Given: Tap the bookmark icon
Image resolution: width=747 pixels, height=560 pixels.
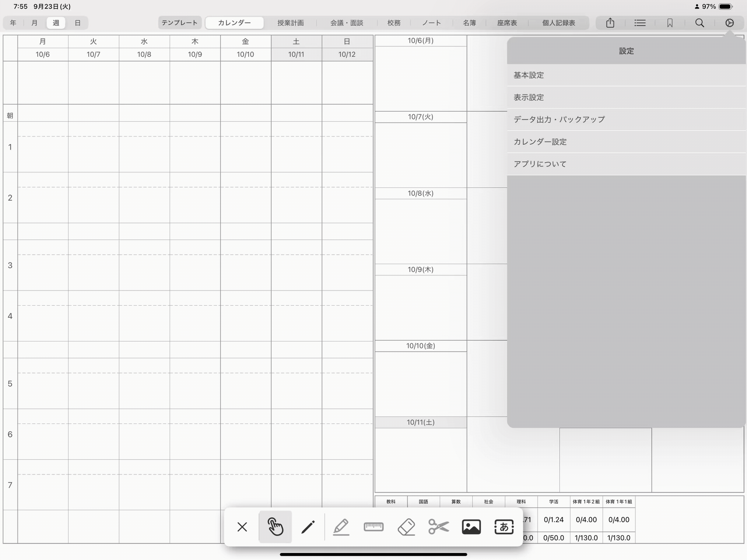Looking at the screenshot, I should (x=670, y=23).
